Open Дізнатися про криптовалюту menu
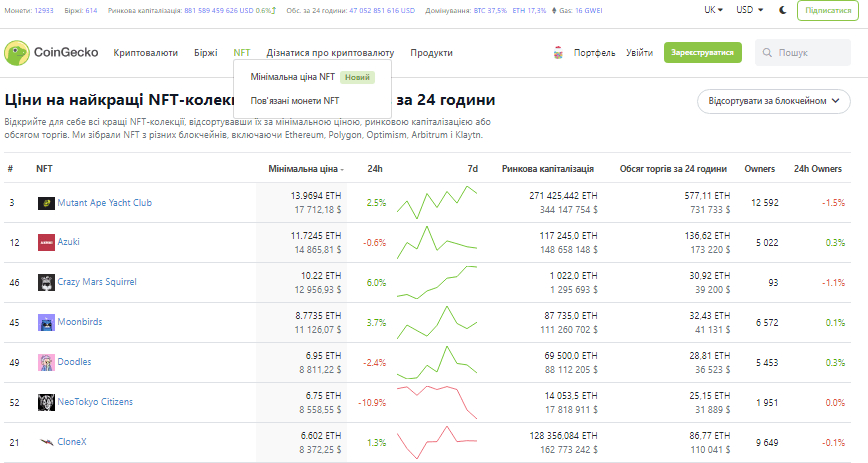Image resolution: width=868 pixels, height=463 pixels. [x=330, y=53]
